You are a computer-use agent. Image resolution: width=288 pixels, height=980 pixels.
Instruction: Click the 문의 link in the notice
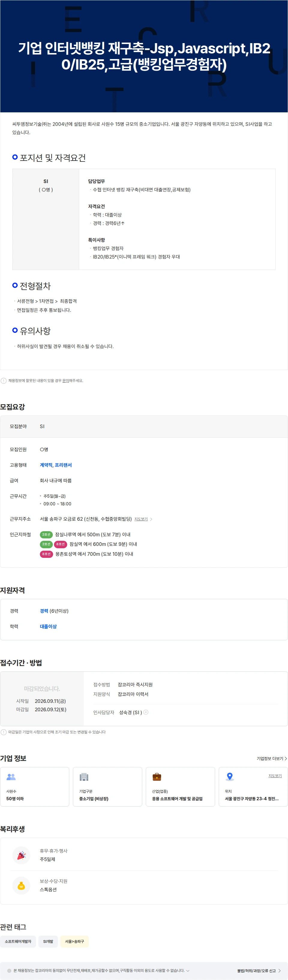click(65, 380)
